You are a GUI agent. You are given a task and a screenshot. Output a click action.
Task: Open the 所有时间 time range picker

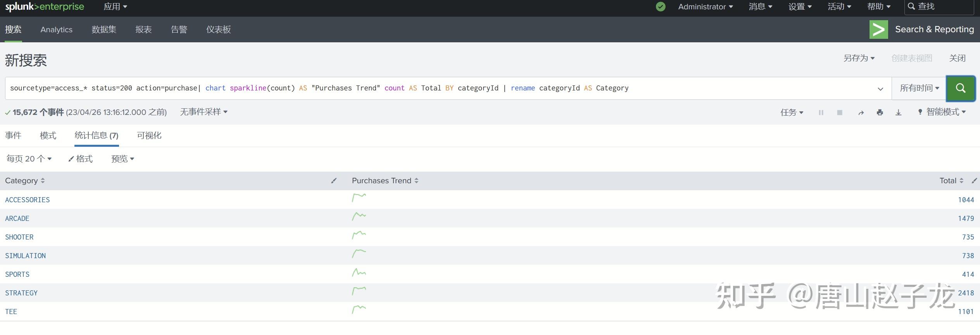[x=919, y=88]
